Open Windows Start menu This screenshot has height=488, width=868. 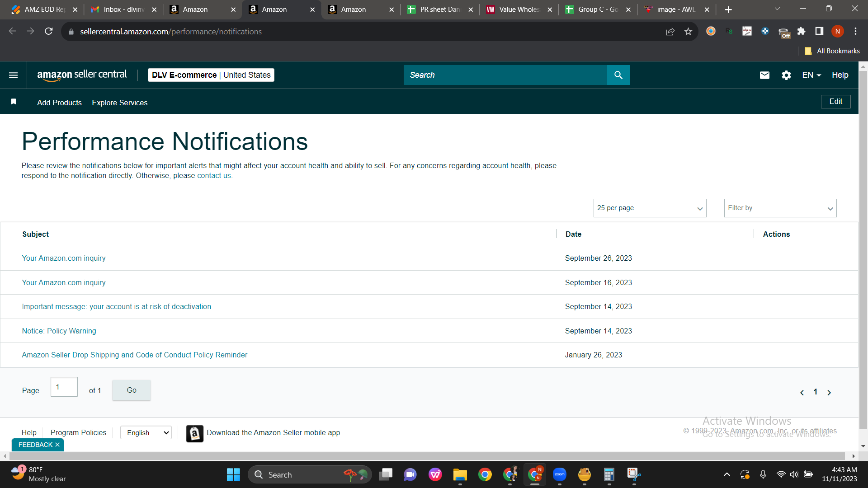(233, 474)
